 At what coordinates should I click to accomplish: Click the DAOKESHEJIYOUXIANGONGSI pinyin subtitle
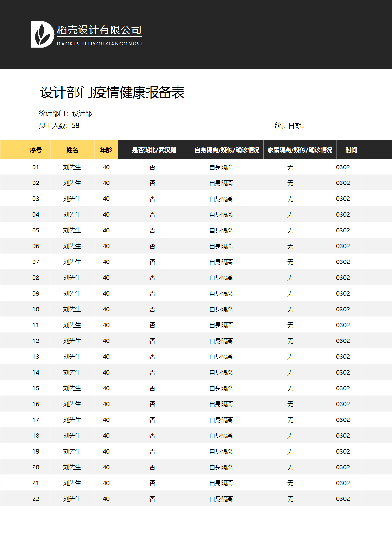pos(99,44)
